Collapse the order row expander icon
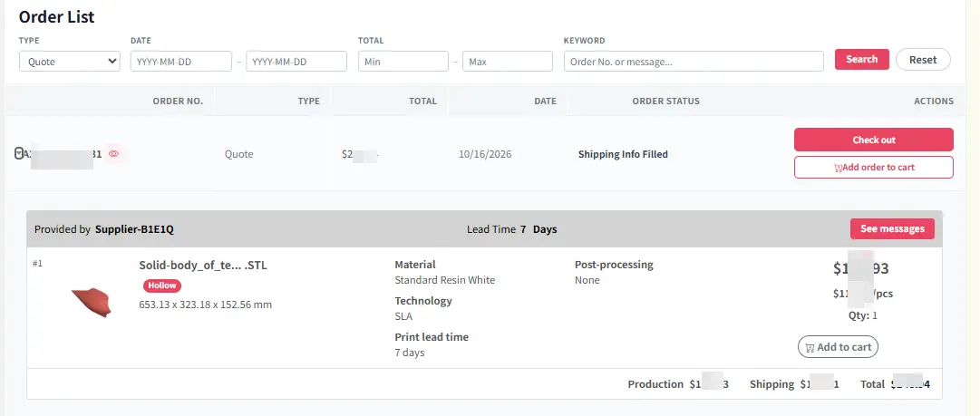 18,153
